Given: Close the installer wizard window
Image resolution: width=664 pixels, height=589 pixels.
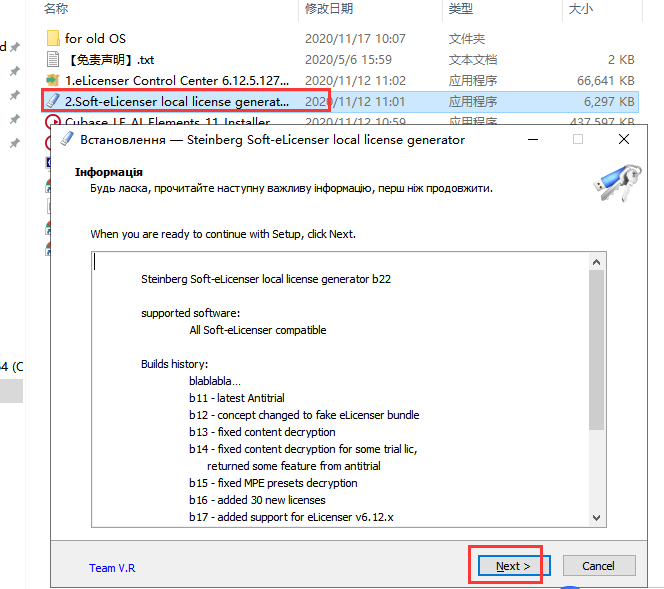Looking at the screenshot, I should [x=623, y=140].
